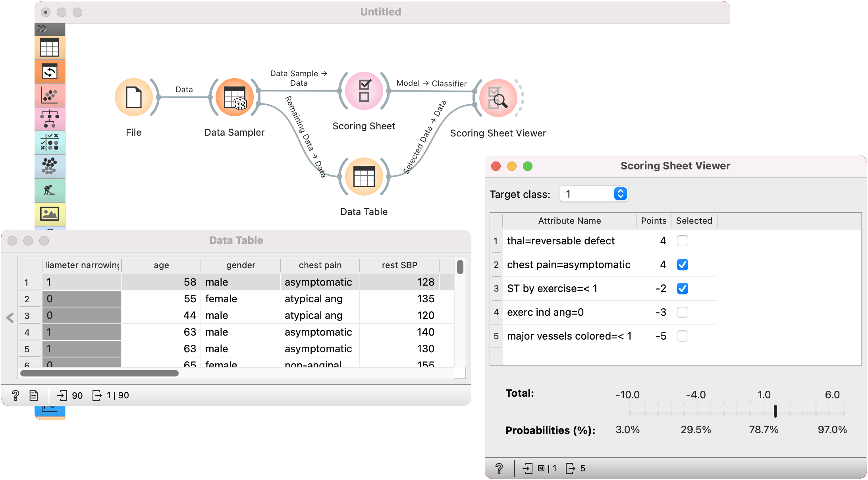Image resolution: width=868 pixels, height=480 pixels.
Task: Select row 4 in the Data Table
Action: (27, 332)
